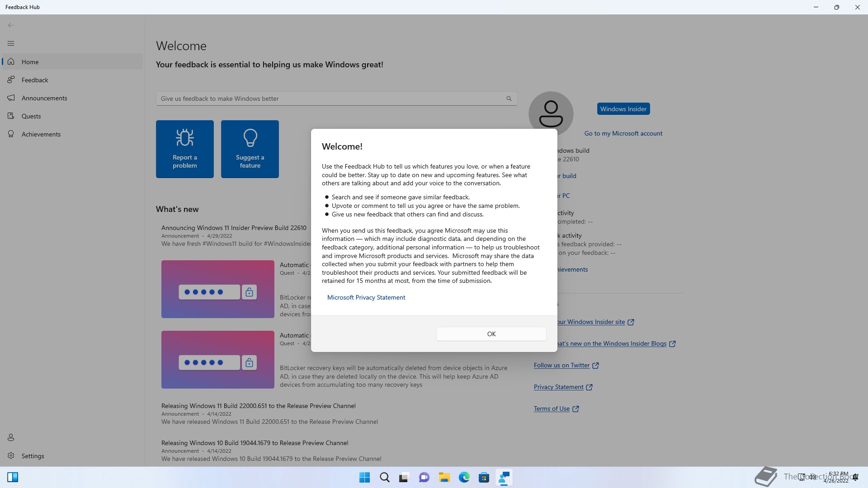Open Task View on taskbar
Viewport: 868px width, 488px height.
point(404,477)
